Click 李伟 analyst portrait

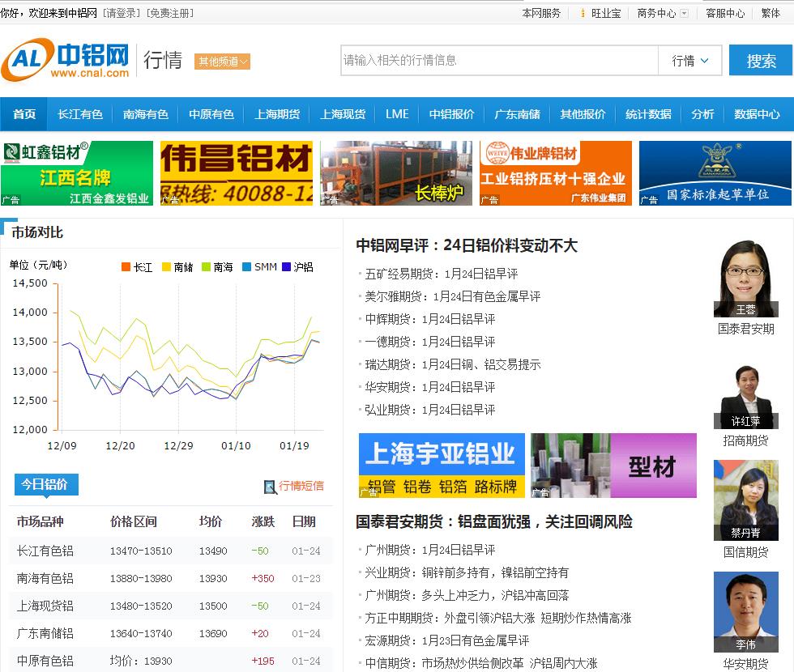pyautogui.click(x=745, y=611)
